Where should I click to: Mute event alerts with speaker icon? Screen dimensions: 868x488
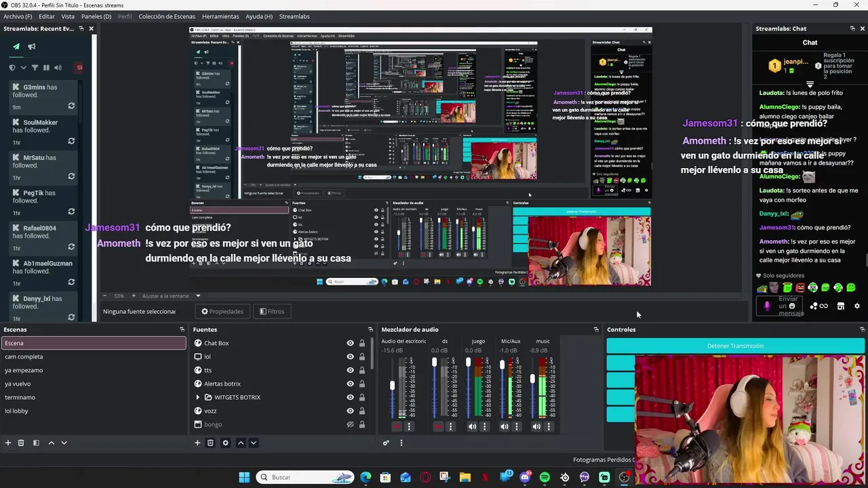click(x=58, y=67)
